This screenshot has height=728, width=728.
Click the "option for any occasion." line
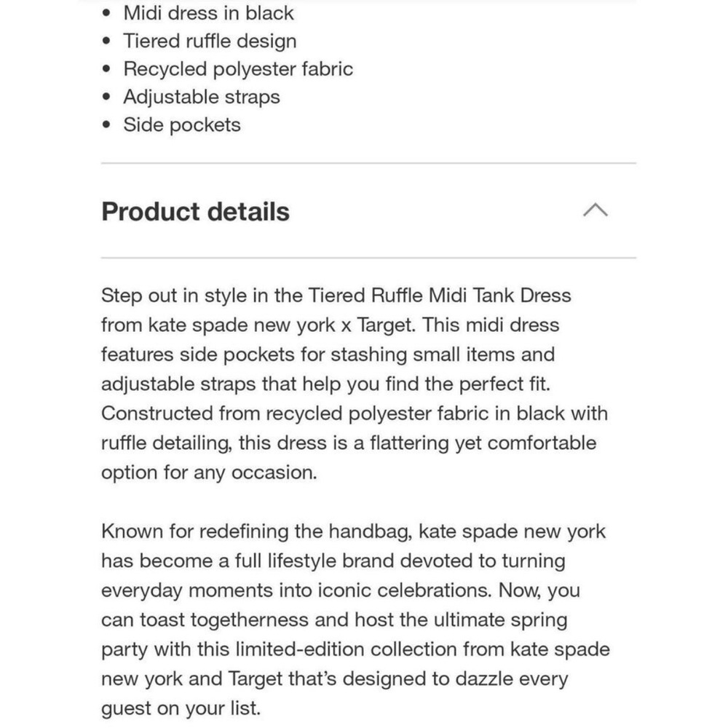pyautogui.click(x=209, y=472)
